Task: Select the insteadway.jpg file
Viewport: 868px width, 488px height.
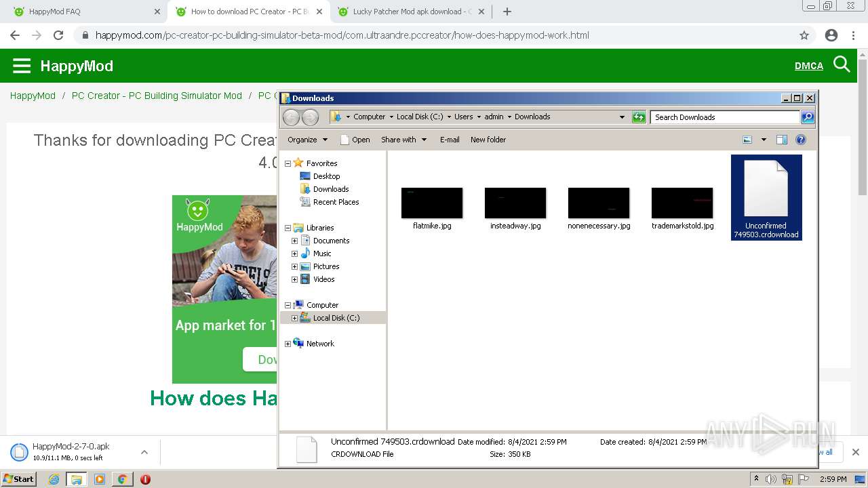Action: point(515,209)
